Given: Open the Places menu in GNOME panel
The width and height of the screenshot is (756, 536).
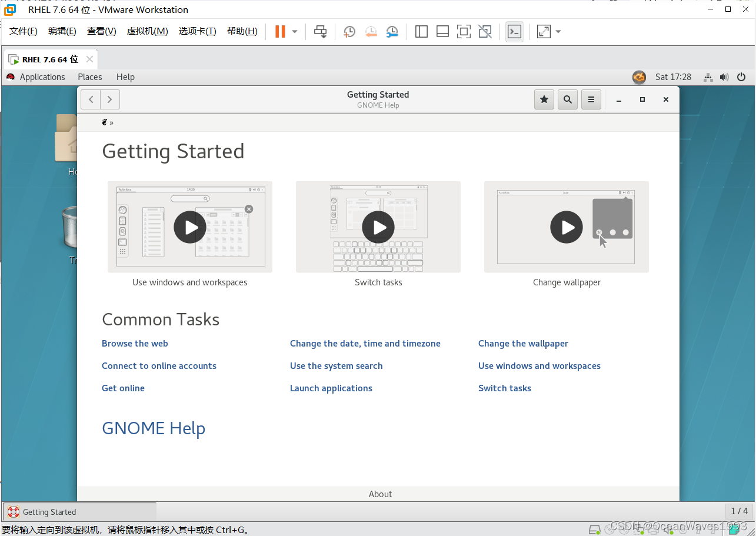Looking at the screenshot, I should tap(90, 77).
